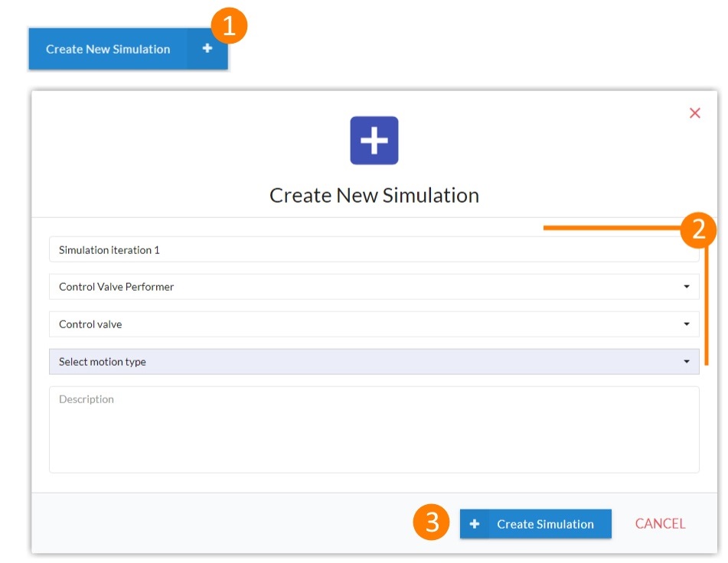This screenshot has height=563, width=728.
Task: Click the Control Valve Performer field label text
Action: pos(116,287)
